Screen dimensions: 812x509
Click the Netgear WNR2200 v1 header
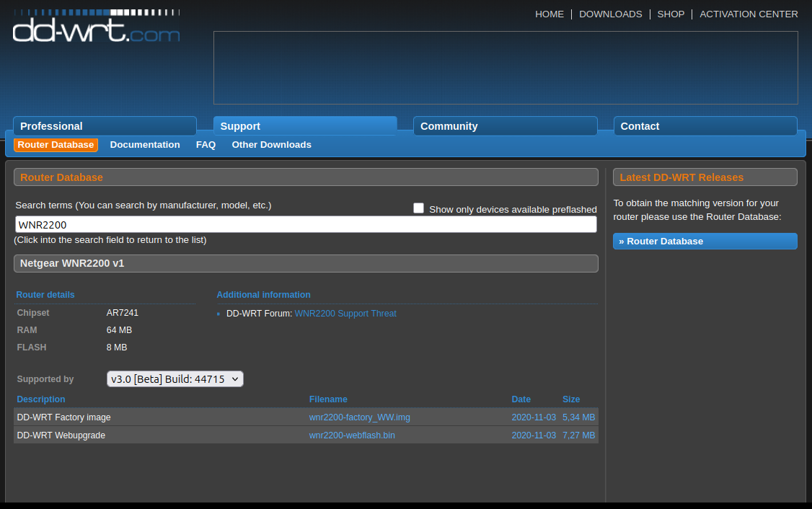tap(306, 264)
